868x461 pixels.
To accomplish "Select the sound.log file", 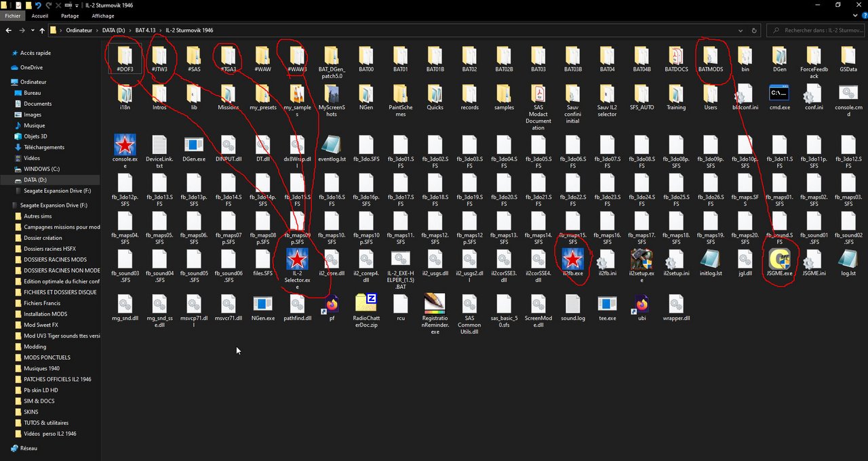I will (x=572, y=308).
